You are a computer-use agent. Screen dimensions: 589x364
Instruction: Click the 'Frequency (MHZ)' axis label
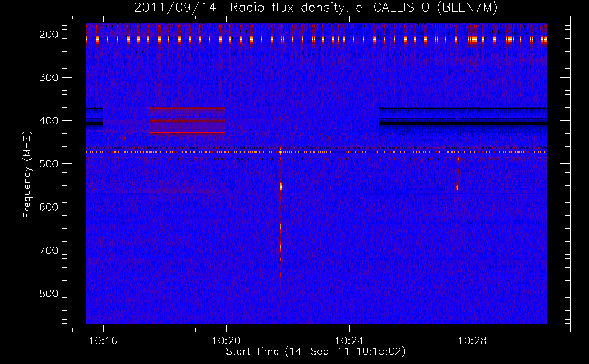[28, 174]
